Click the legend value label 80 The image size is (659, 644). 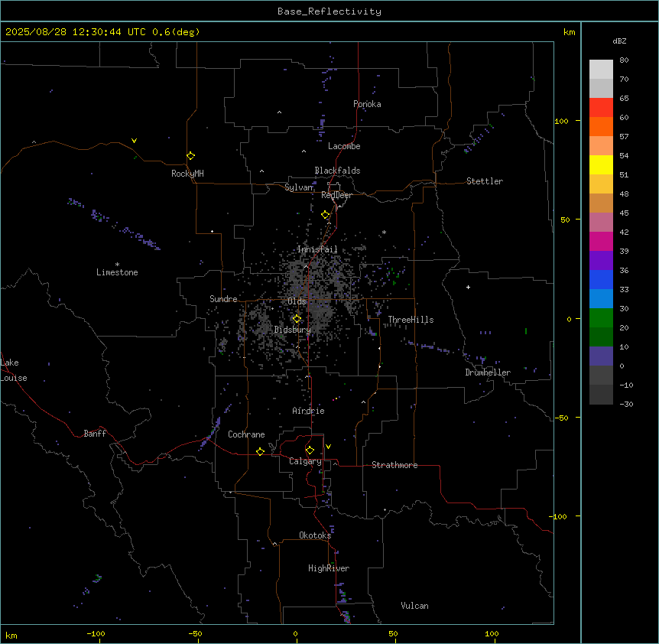(624, 60)
